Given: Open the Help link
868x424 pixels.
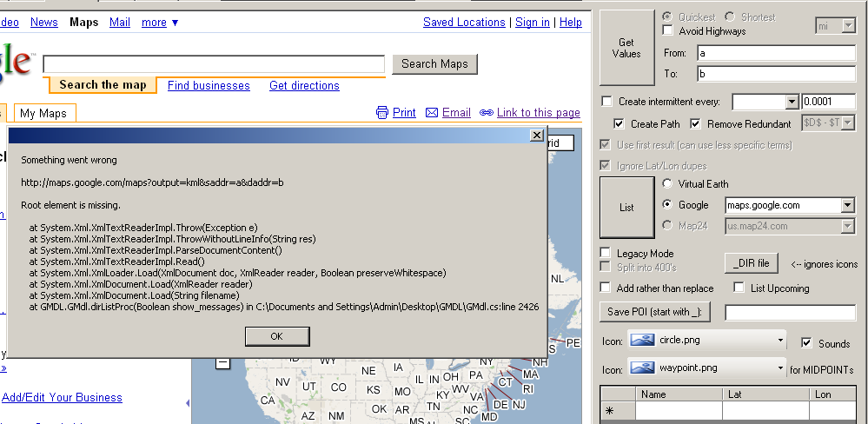Looking at the screenshot, I should [x=570, y=22].
